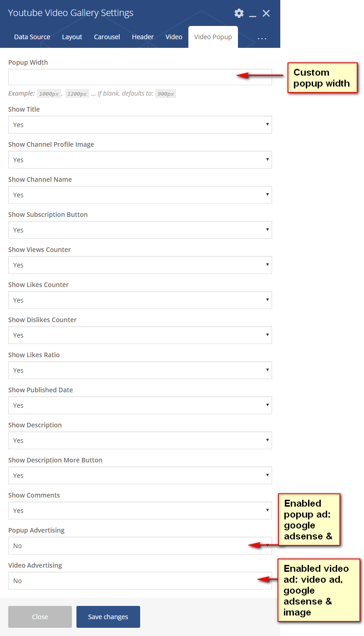Select the Header tab

(143, 37)
